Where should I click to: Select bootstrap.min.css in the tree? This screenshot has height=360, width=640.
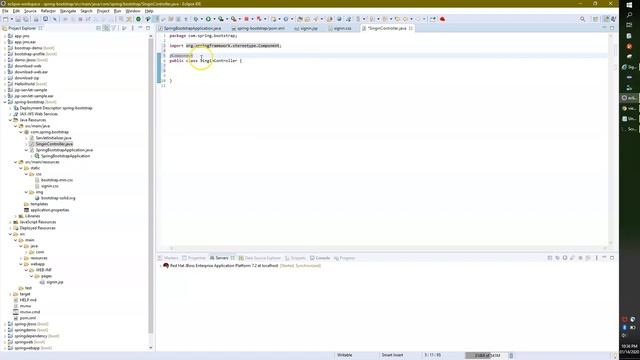pos(57,180)
